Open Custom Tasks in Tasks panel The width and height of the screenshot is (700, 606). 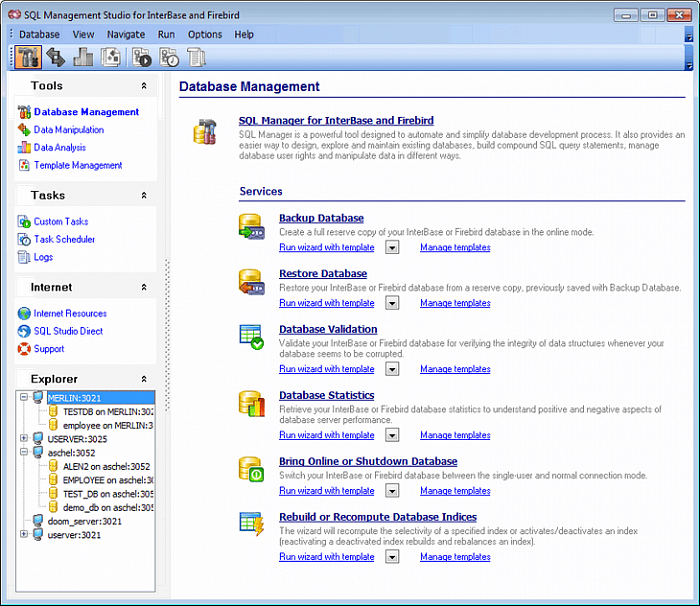[61, 222]
